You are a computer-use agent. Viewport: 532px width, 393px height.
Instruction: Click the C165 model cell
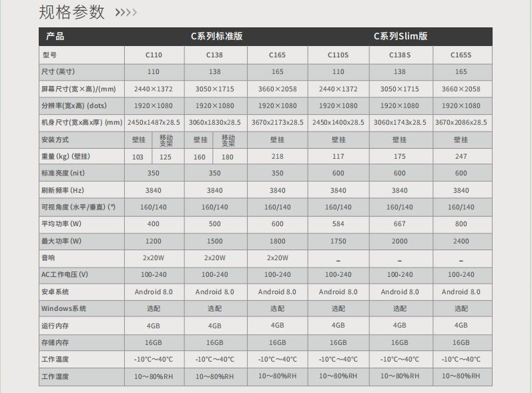pos(278,55)
